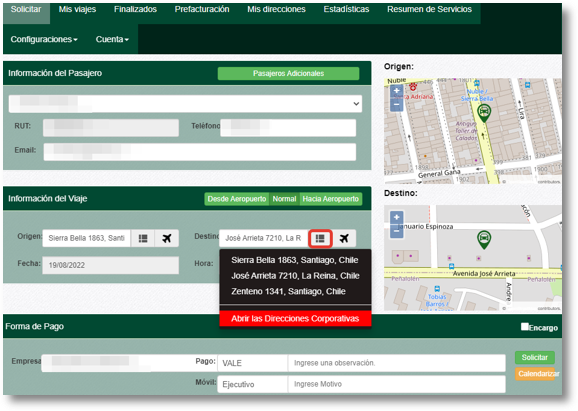Open the Móvil dropdown showing Ejecutivo
Image resolution: width=578 pixels, height=411 pixels.
[253, 384]
